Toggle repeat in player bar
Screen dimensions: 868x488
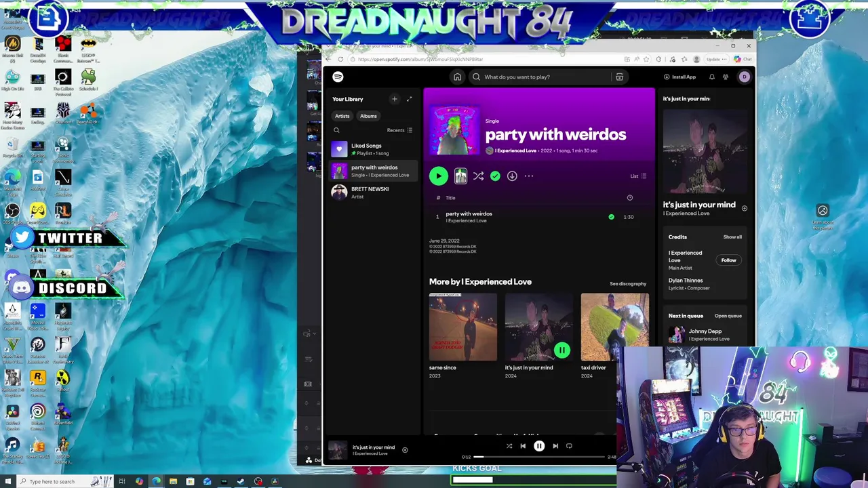click(569, 446)
